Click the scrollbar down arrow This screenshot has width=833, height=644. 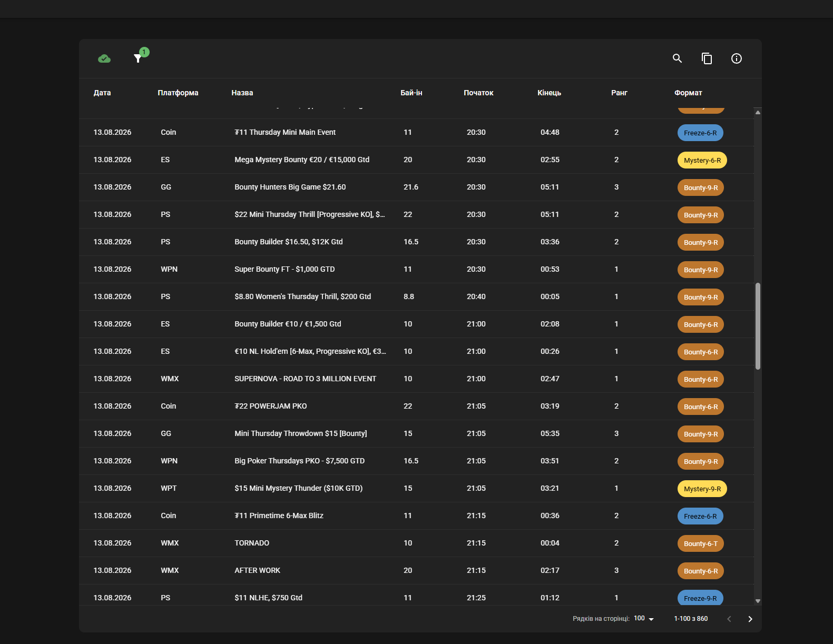click(758, 601)
